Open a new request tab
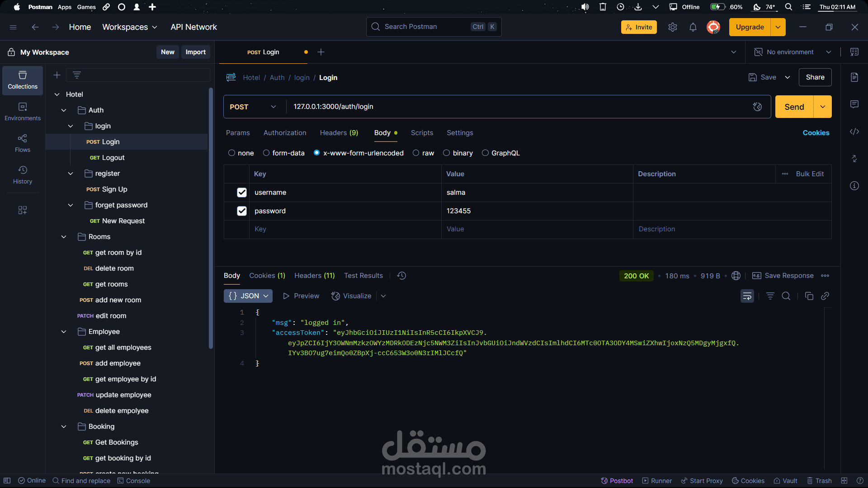868x488 pixels. tap(321, 52)
